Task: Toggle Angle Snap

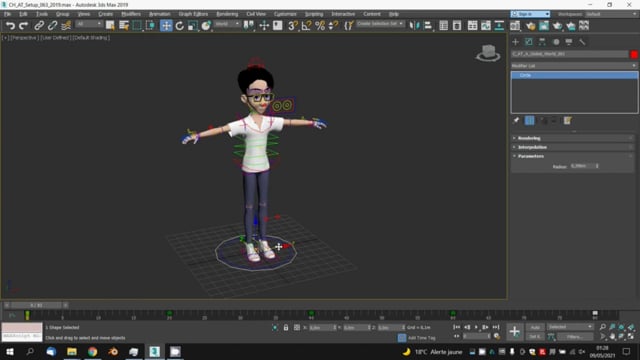Action: (306, 26)
